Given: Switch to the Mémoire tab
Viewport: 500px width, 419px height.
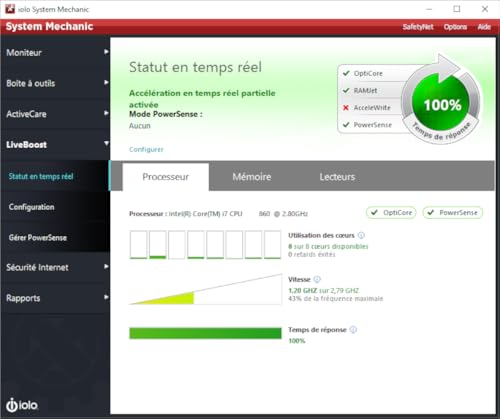Looking at the screenshot, I should [x=252, y=177].
